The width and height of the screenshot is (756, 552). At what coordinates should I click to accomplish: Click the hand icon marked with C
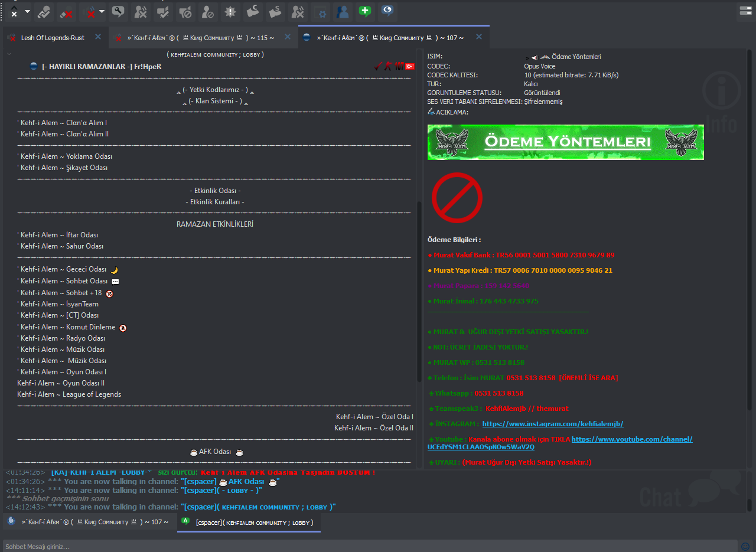click(253, 11)
